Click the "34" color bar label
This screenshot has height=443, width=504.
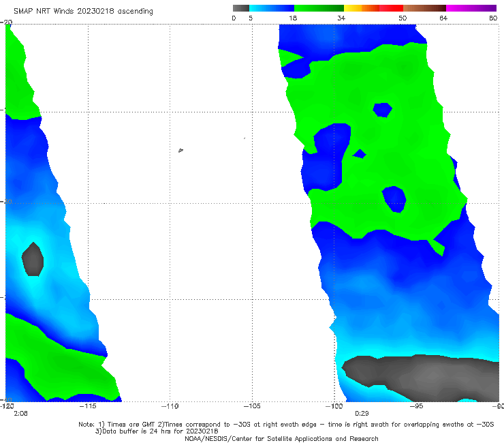[x=341, y=18]
